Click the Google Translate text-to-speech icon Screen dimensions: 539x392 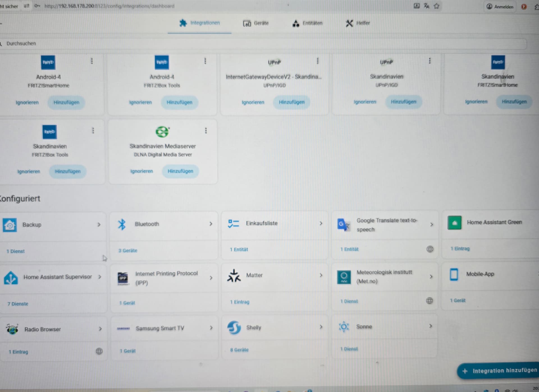[x=344, y=225]
